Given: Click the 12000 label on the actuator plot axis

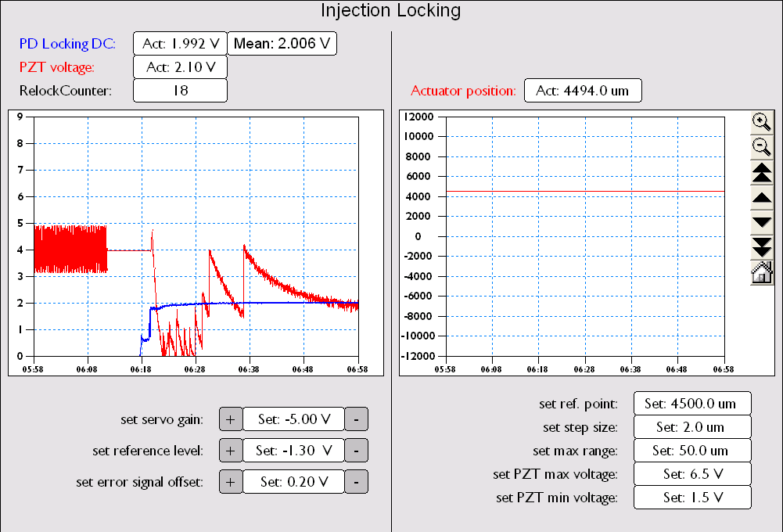Looking at the screenshot, I should [419, 117].
